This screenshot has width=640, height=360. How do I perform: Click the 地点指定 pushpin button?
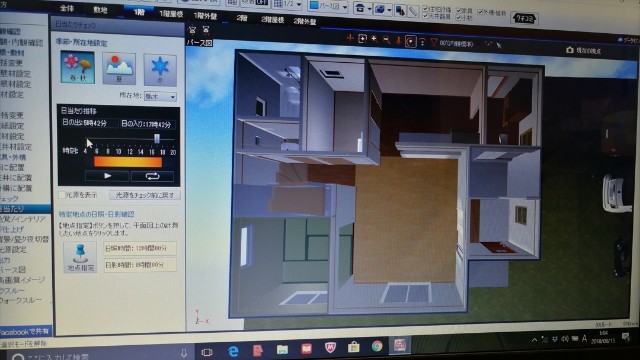[80, 257]
